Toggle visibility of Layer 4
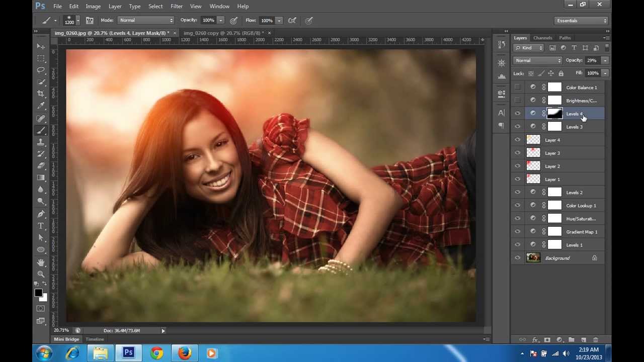The image size is (644, 362). 517,140
